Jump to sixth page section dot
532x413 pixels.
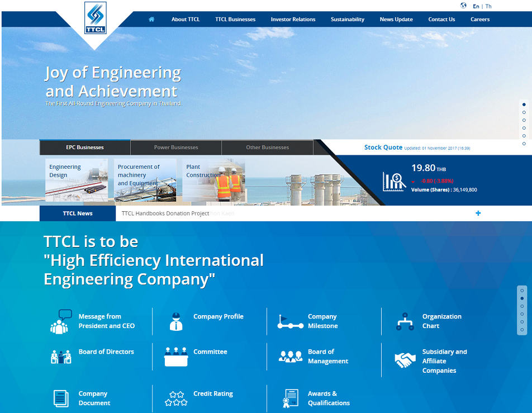(522, 330)
